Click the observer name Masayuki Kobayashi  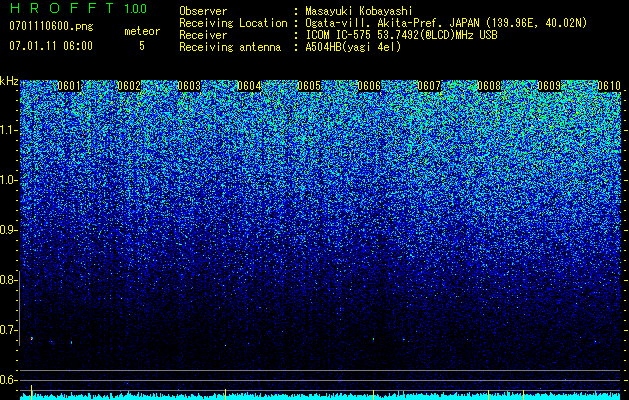(x=359, y=12)
